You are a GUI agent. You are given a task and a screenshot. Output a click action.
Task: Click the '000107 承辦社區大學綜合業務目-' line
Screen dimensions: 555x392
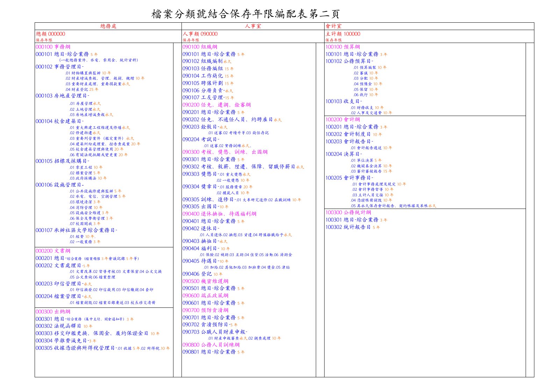click(77, 230)
